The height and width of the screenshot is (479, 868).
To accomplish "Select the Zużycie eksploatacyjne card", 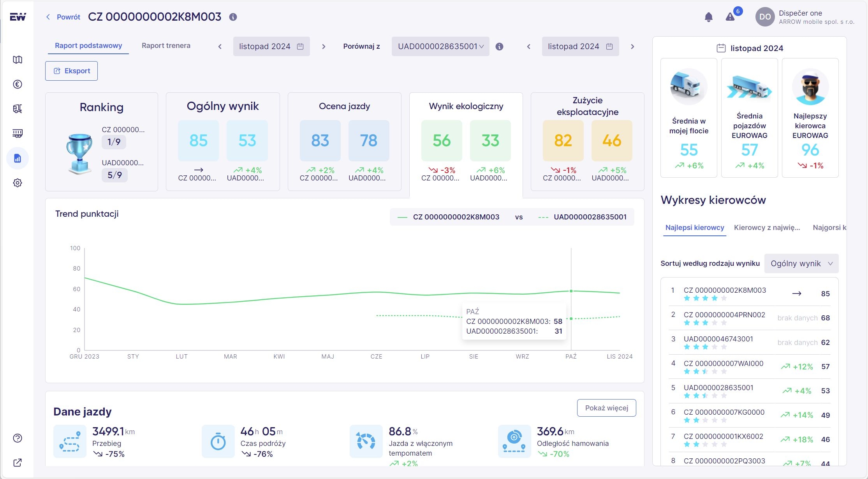I will tap(587, 141).
